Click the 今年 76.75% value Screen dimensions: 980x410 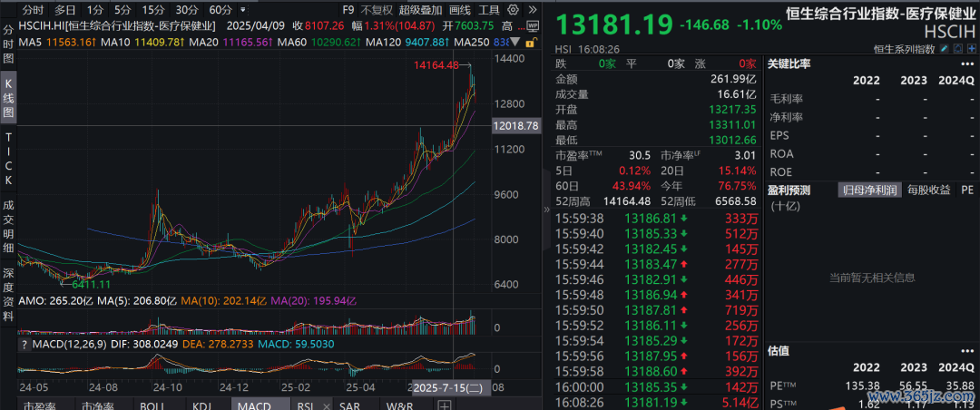pyautogui.click(x=737, y=186)
